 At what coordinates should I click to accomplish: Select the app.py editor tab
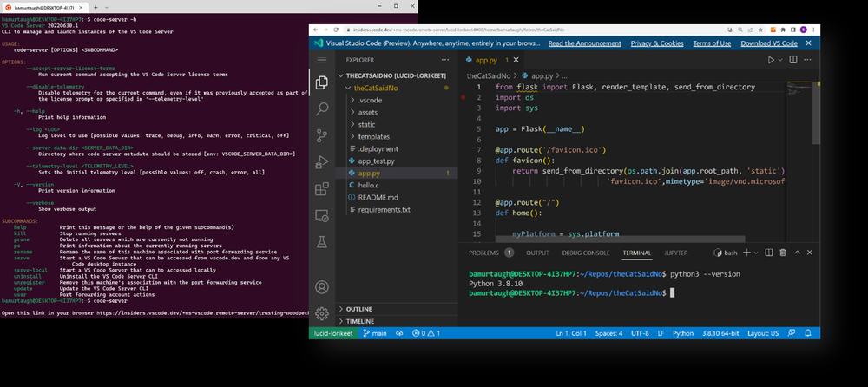[486, 60]
